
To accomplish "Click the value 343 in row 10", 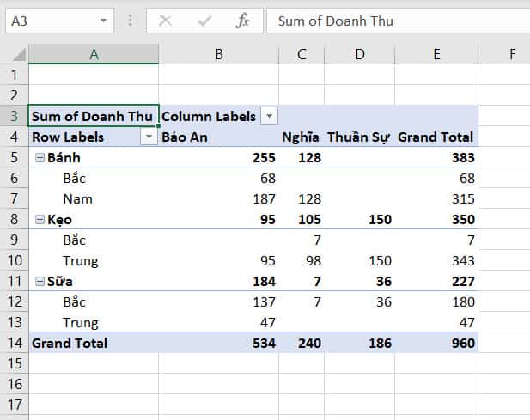I will pos(463,260).
